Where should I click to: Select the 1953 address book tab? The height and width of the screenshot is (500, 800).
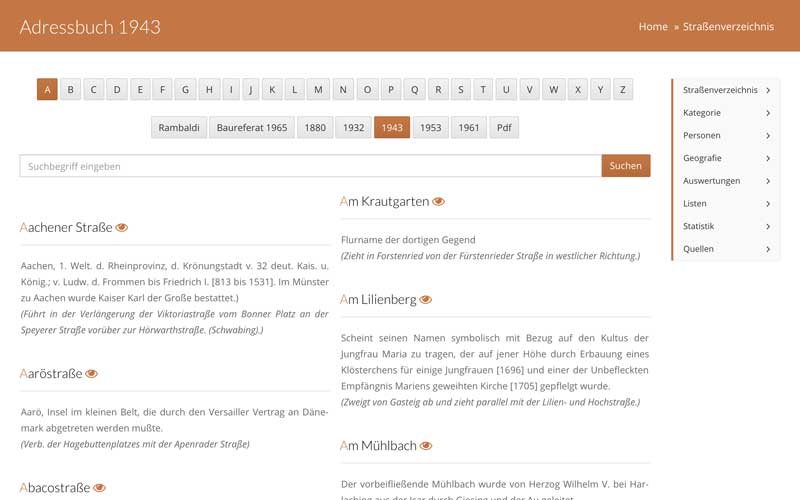(431, 128)
